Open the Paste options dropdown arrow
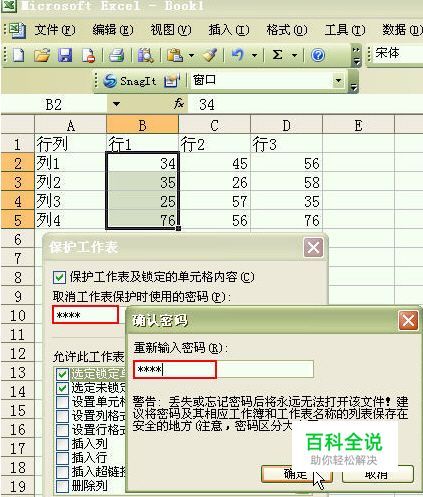This screenshot has height=497, width=423. tap(191, 55)
